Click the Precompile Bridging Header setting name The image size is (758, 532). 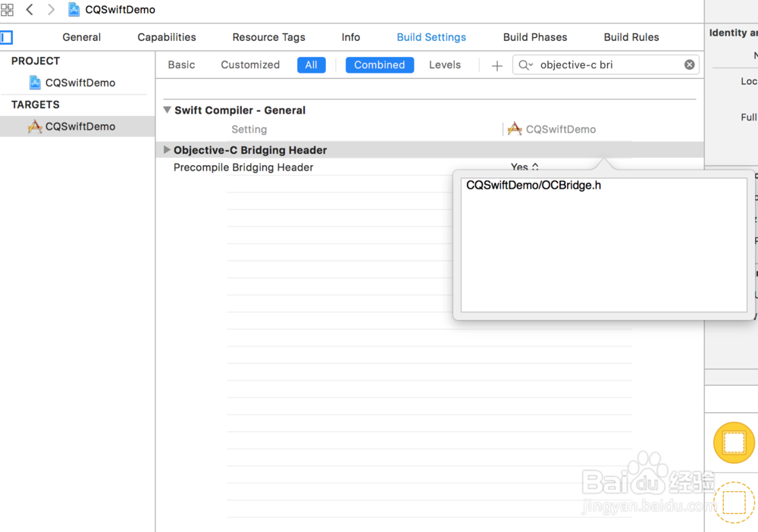coord(243,167)
